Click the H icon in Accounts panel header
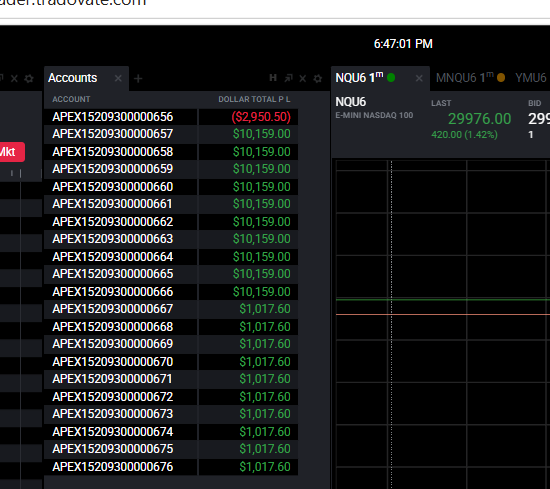The width and height of the screenshot is (550, 489). point(273,78)
